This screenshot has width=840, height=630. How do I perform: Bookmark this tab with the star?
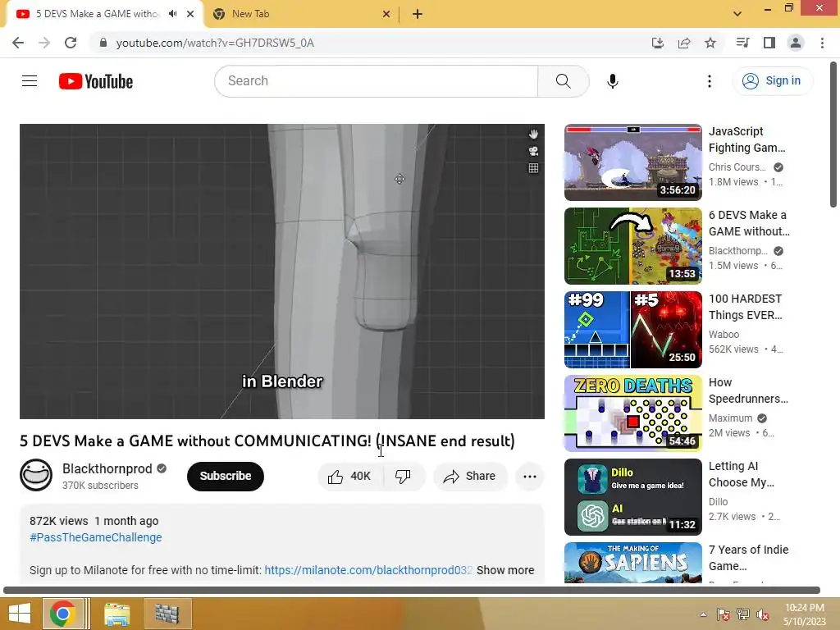(710, 43)
